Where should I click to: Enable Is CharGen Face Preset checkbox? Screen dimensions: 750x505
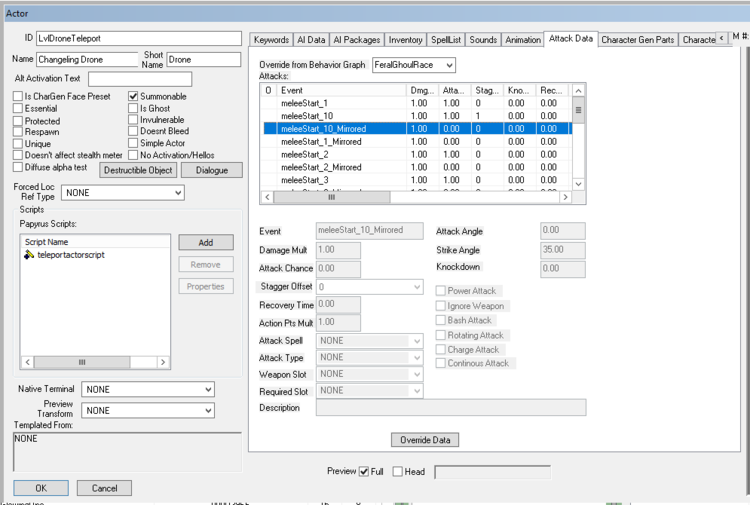coord(18,96)
